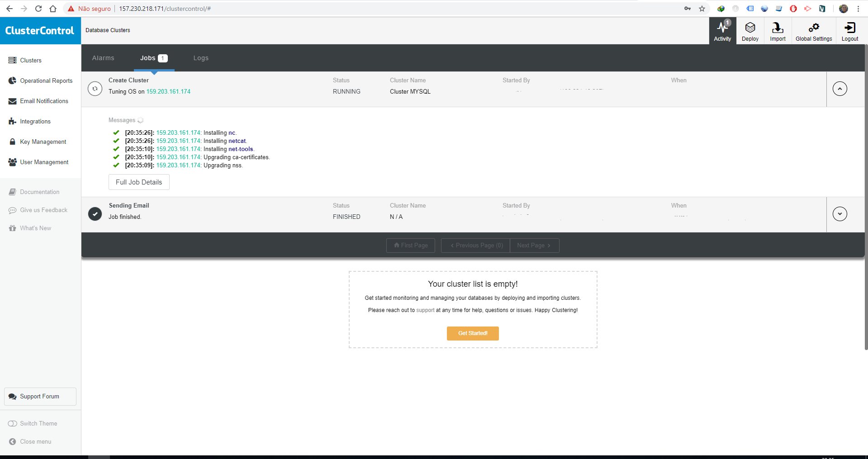Toggle Switch Theme
The width and height of the screenshot is (868, 459).
pos(38,423)
